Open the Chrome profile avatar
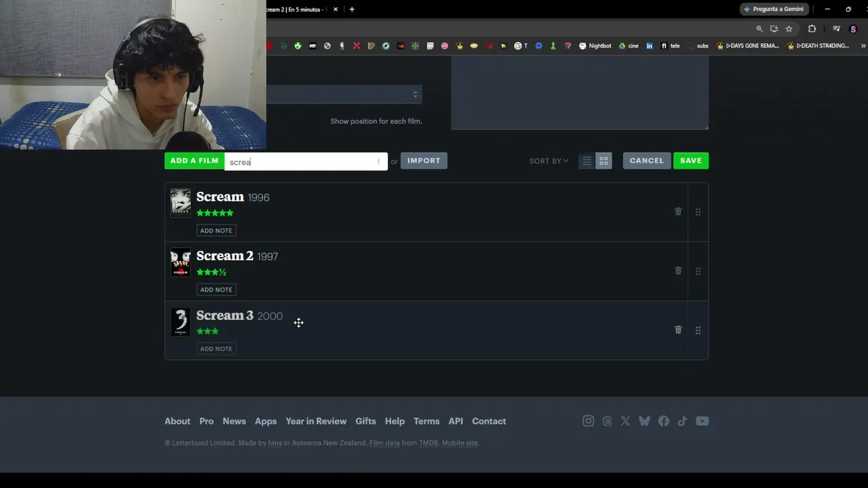 click(x=854, y=29)
